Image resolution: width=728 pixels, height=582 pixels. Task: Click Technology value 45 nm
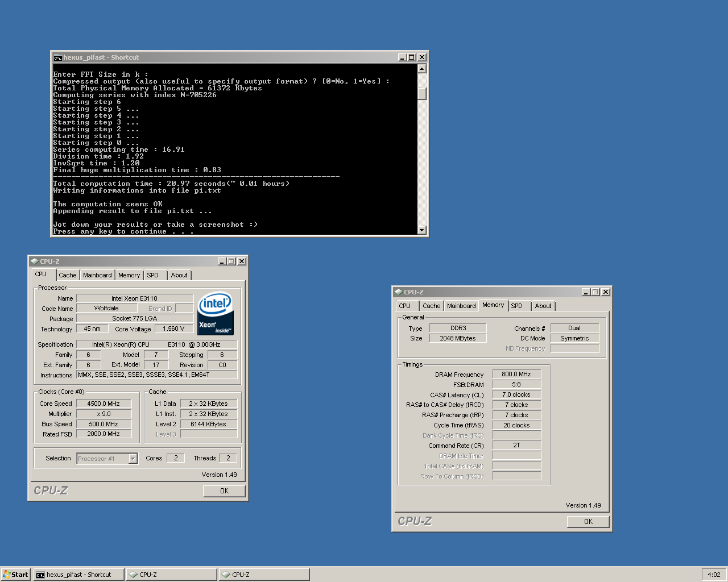tap(92, 329)
